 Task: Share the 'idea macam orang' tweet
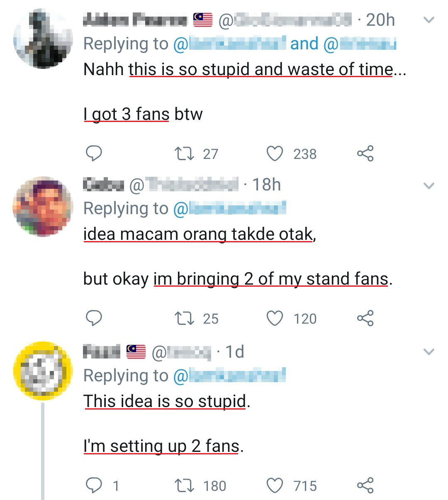coord(365,318)
